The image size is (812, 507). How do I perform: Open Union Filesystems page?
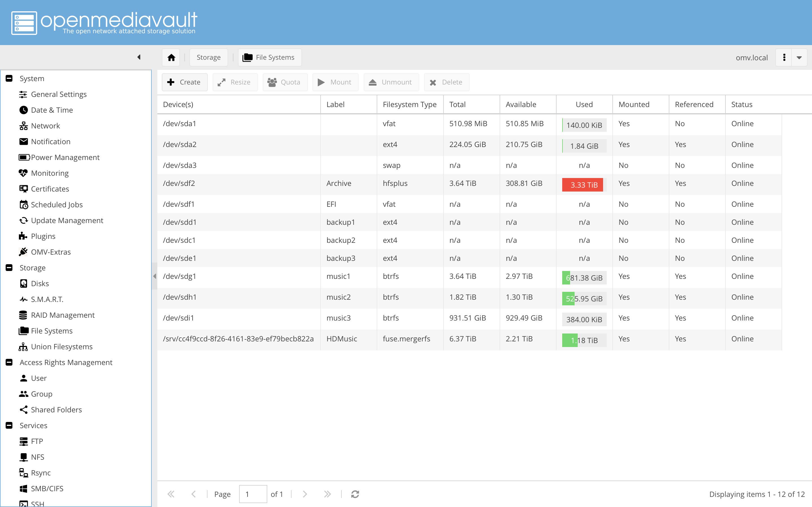pyautogui.click(x=61, y=346)
